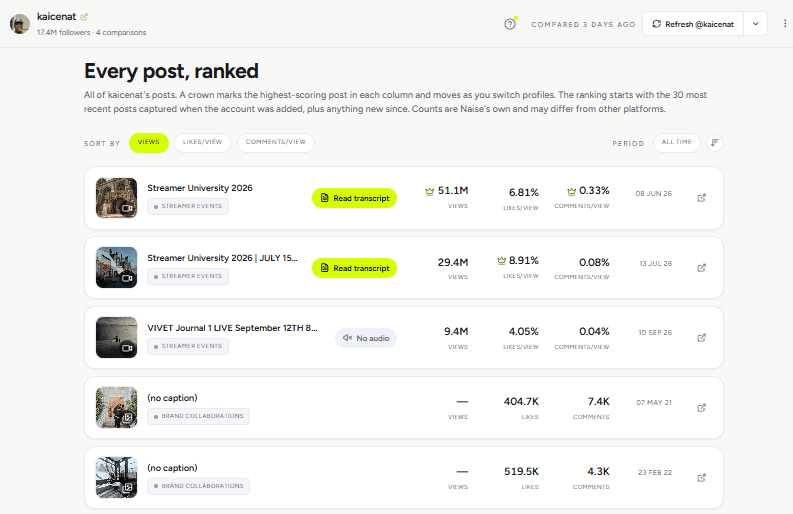Screen dimensions: 793x514
Task: Expand the Refresh button dropdown arrow
Action: 756,24
